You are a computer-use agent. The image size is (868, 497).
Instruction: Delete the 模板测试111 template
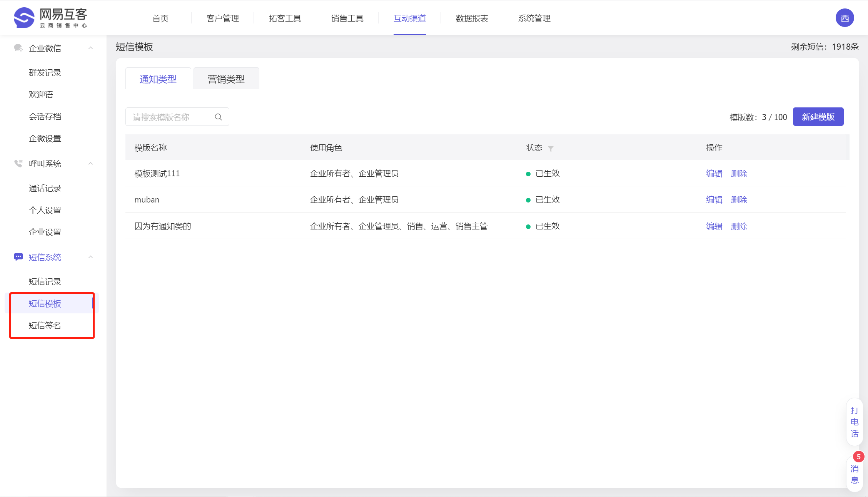[739, 173]
